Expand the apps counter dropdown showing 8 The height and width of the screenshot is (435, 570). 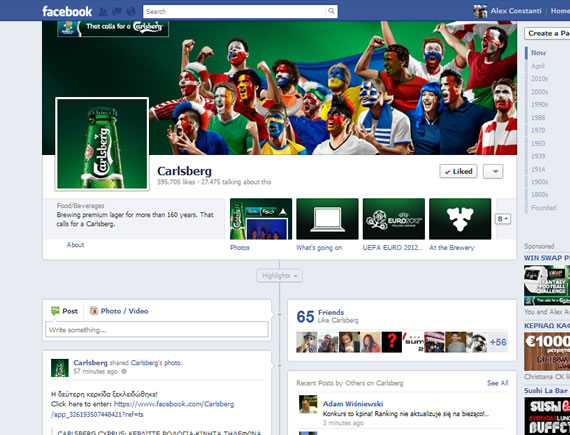coord(503,219)
